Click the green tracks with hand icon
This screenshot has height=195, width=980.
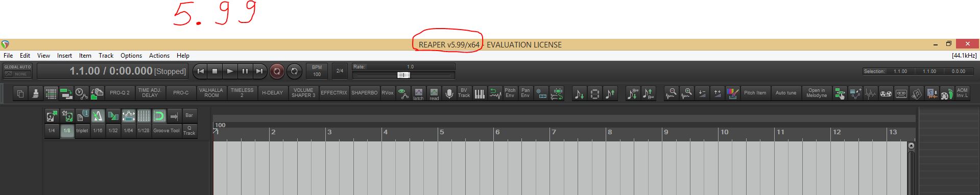point(840,93)
